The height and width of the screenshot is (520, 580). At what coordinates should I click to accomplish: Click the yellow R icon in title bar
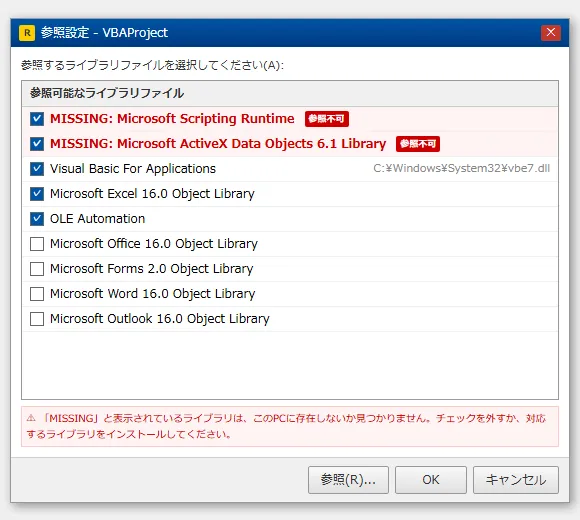click(27, 33)
